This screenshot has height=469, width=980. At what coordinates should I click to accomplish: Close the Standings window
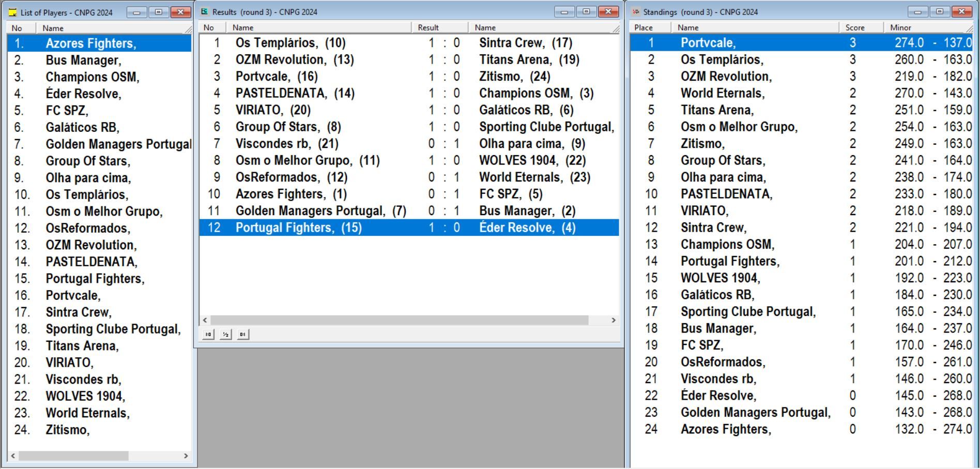(962, 11)
